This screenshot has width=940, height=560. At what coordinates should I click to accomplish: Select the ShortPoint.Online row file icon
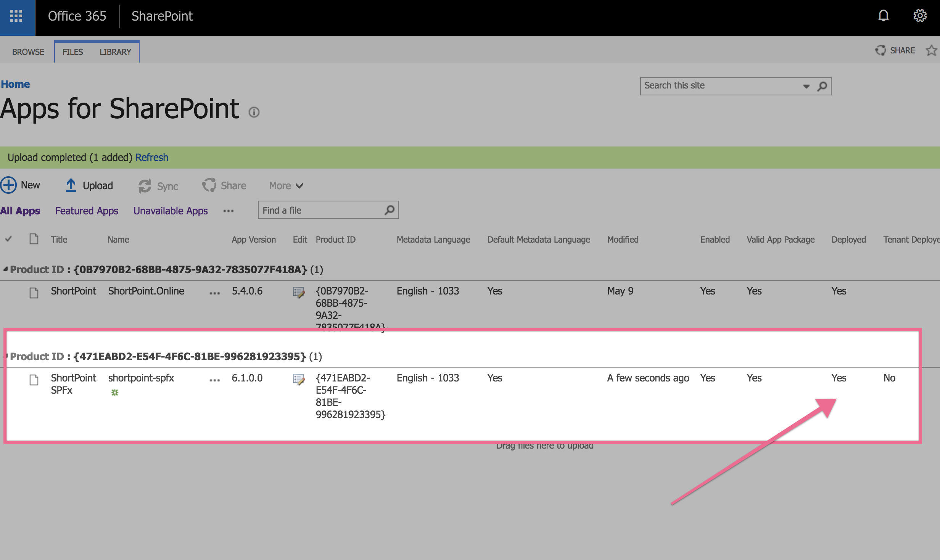[x=34, y=293]
